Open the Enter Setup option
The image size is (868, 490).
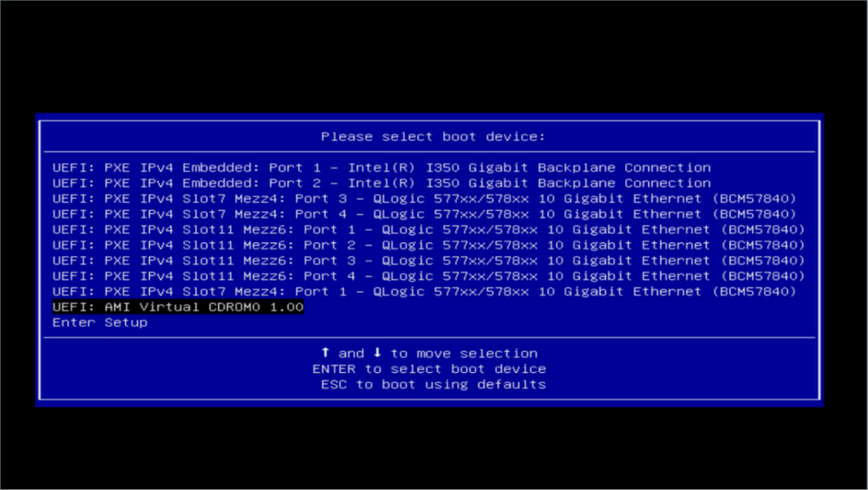pyautogui.click(x=100, y=323)
